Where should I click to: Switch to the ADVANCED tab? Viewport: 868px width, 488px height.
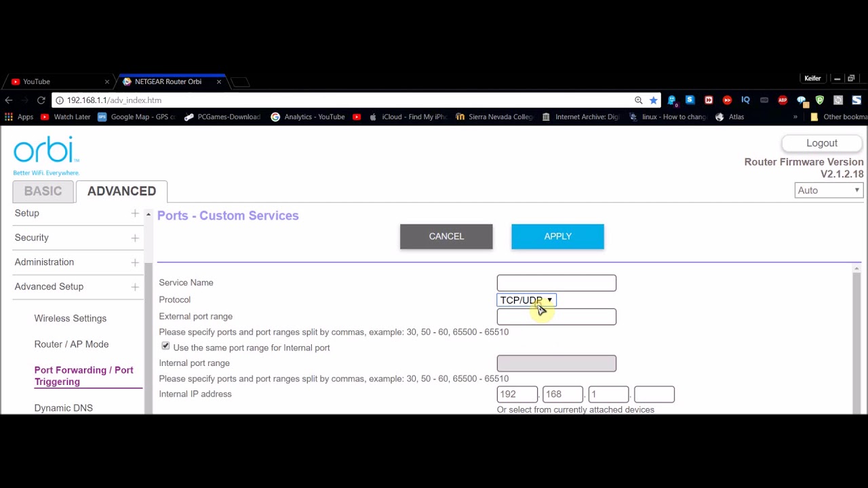(x=121, y=191)
